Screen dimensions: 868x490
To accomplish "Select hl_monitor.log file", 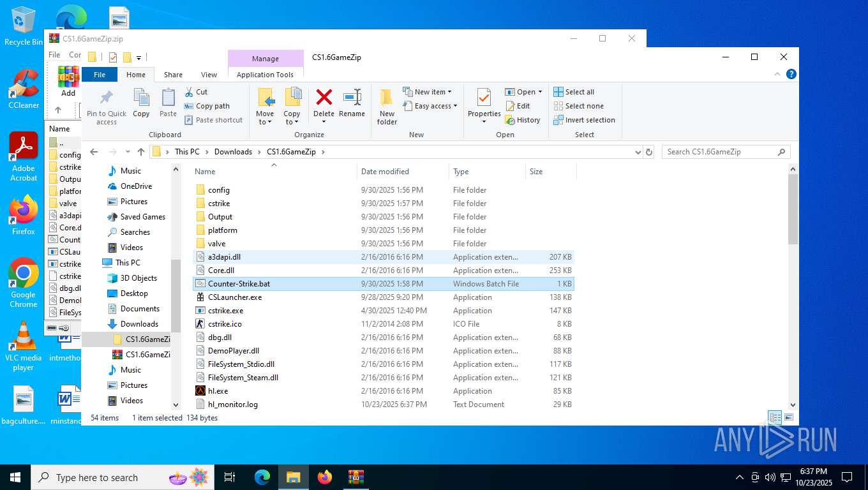I will coord(383,405).
